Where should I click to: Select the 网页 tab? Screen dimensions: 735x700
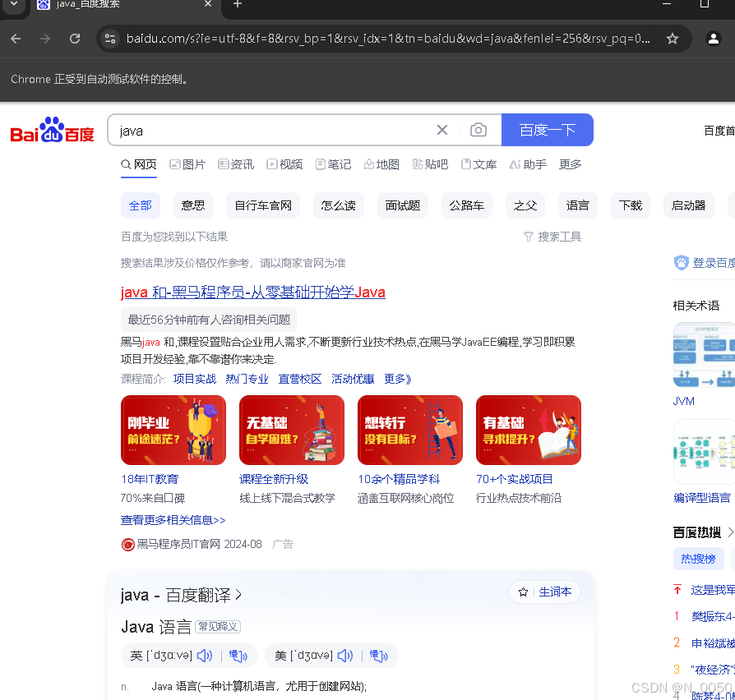point(139,164)
